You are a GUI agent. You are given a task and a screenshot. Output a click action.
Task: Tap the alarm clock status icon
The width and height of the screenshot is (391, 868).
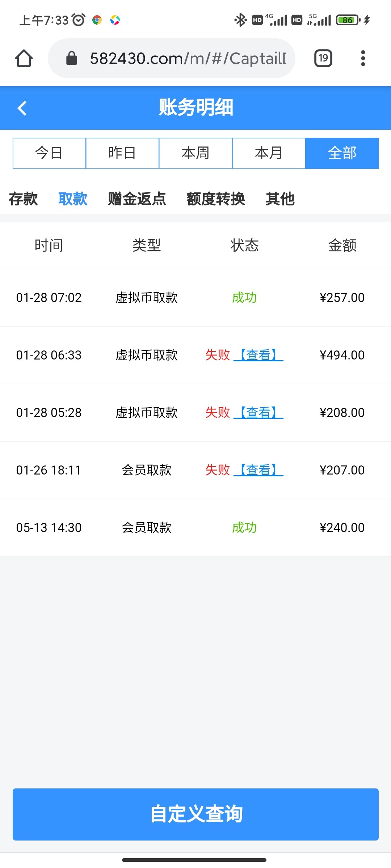tap(79, 20)
